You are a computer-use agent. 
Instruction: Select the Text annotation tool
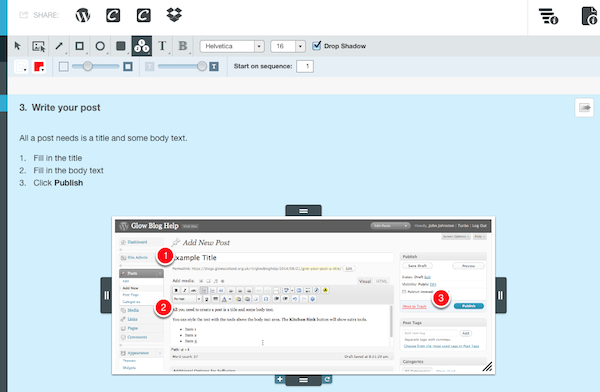[x=162, y=46]
